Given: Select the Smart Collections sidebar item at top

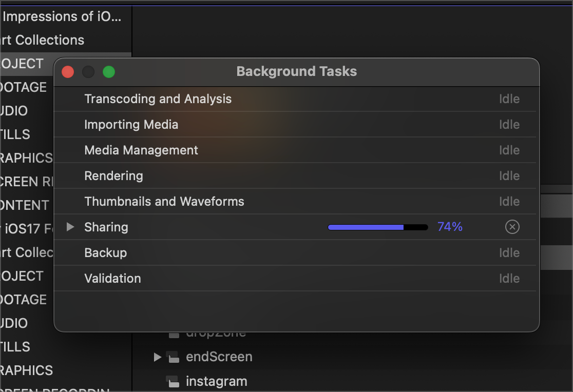Looking at the screenshot, I should (x=42, y=40).
